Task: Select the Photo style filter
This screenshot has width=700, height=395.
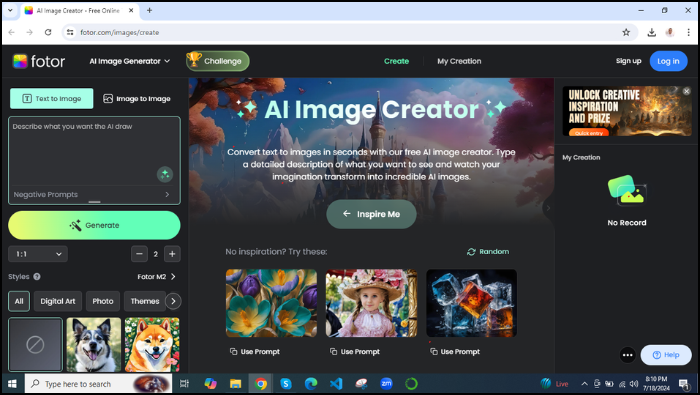Action: click(103, 301)
